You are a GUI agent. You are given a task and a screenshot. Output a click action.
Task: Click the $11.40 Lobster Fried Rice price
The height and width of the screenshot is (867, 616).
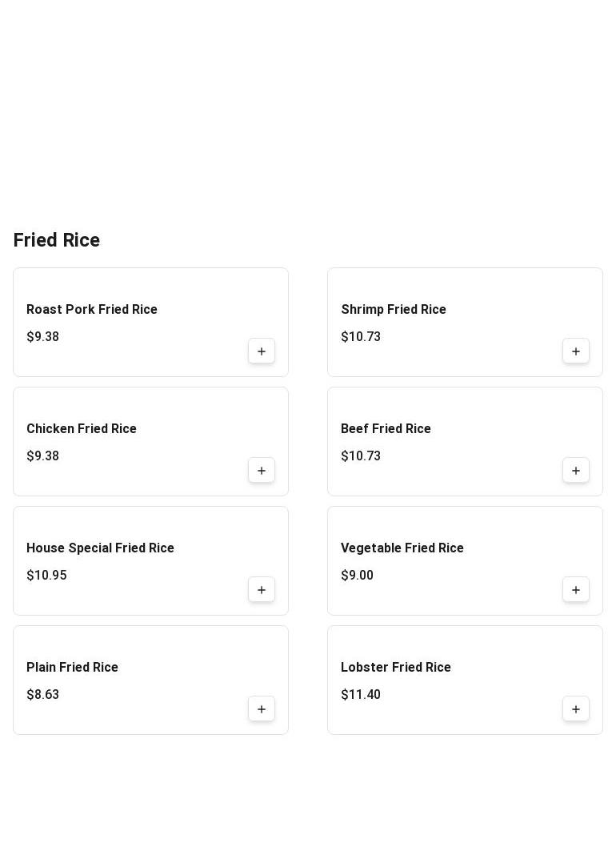click(x=361, y=695)
